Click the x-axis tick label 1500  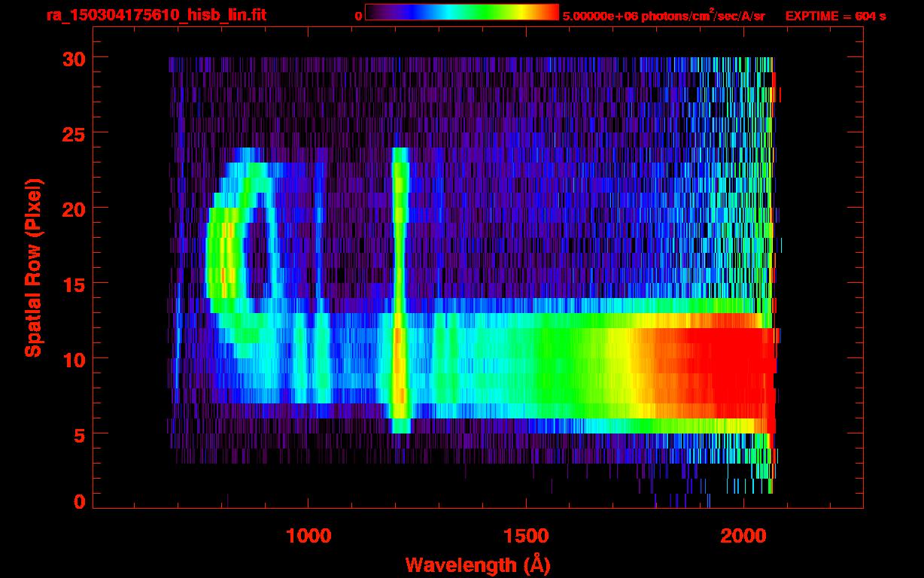(x=526, y=536)
